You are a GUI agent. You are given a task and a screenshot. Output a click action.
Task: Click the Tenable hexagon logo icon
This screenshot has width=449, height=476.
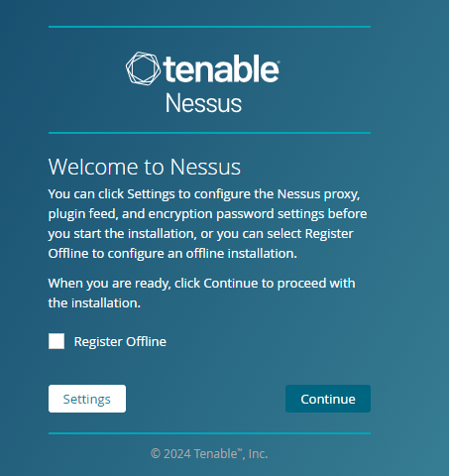(144, 68)
